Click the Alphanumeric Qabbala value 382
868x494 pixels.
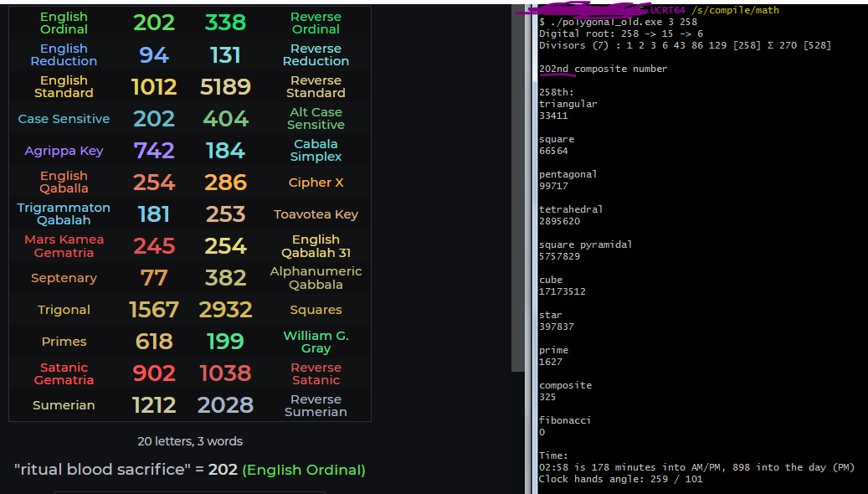coord(225,278)
